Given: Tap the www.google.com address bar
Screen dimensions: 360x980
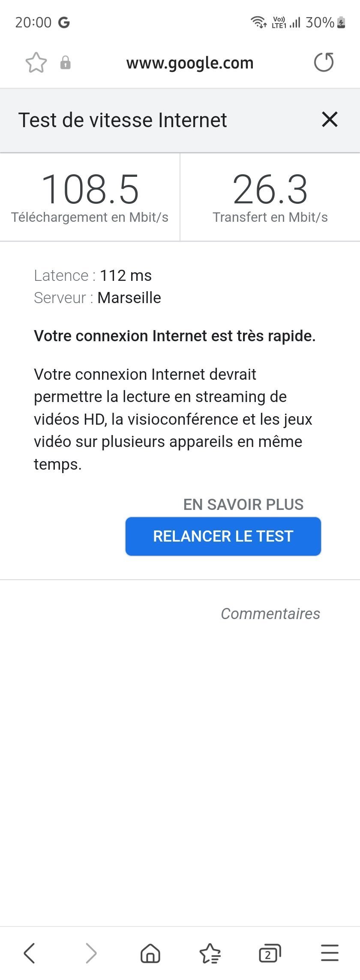Looking at the screenshot, I should point(190,63).
